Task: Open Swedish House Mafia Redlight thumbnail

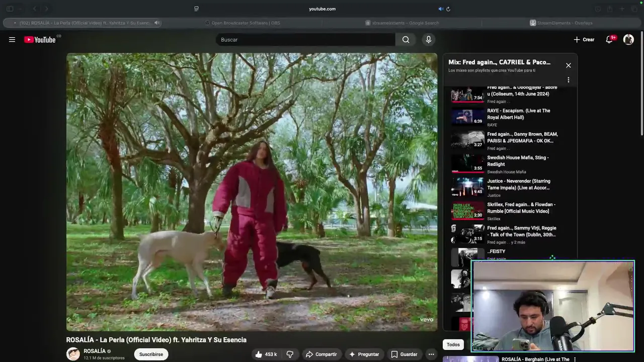Action: [x=467, y=164]
